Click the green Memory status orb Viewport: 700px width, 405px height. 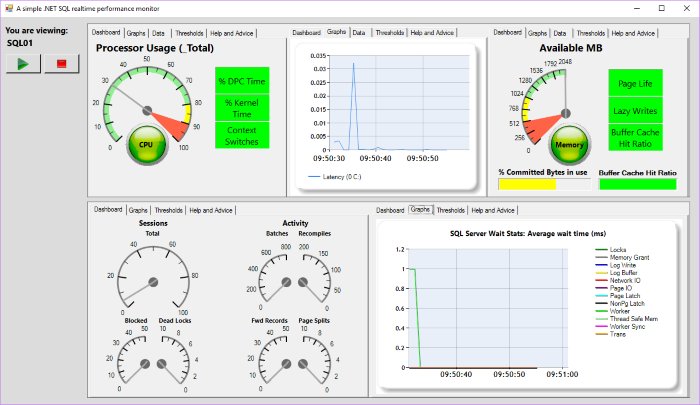pyautogui.click(x=569, y=145)
